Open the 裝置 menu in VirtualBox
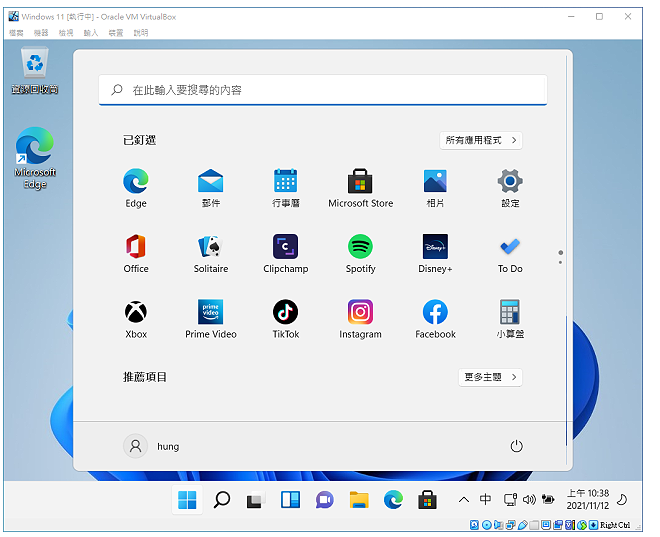This screenshot has height=537, width=660. pos(115,33)
